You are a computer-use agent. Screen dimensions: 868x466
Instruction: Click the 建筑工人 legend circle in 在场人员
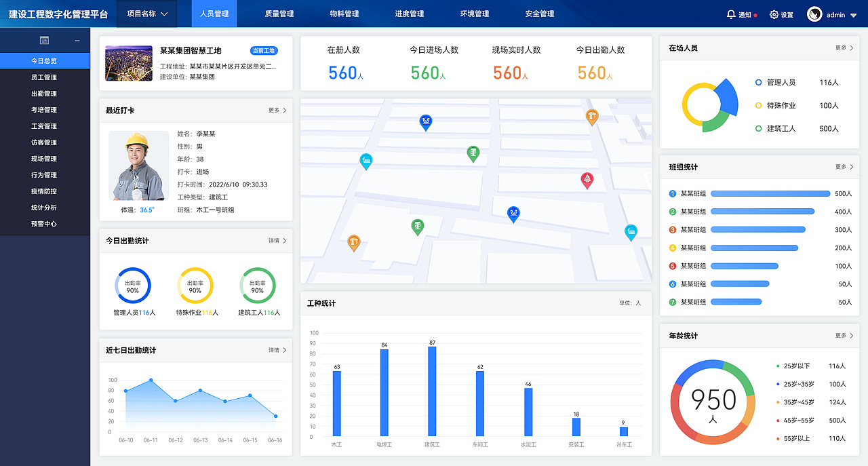tap(758, 128)
